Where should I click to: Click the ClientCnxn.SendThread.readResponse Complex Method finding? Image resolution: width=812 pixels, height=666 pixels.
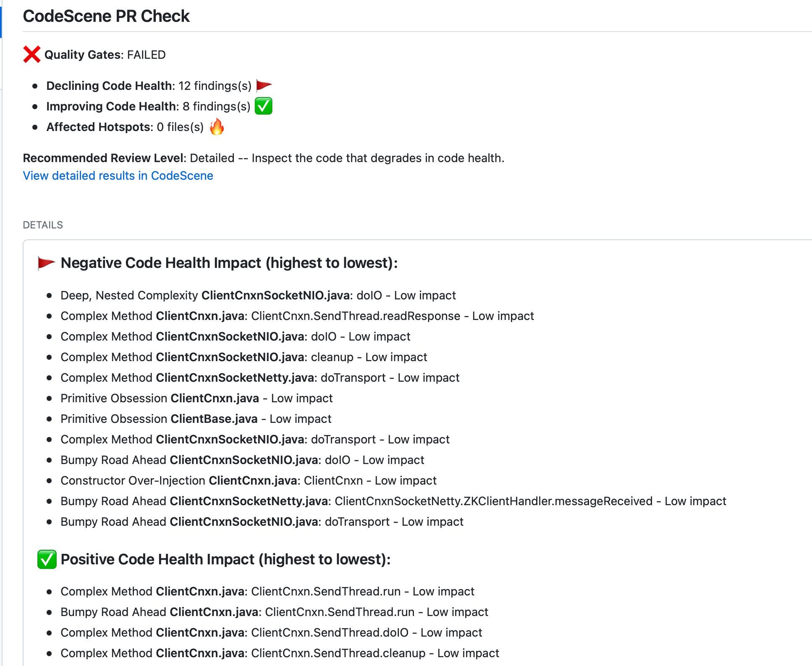(x=297, y=316)
